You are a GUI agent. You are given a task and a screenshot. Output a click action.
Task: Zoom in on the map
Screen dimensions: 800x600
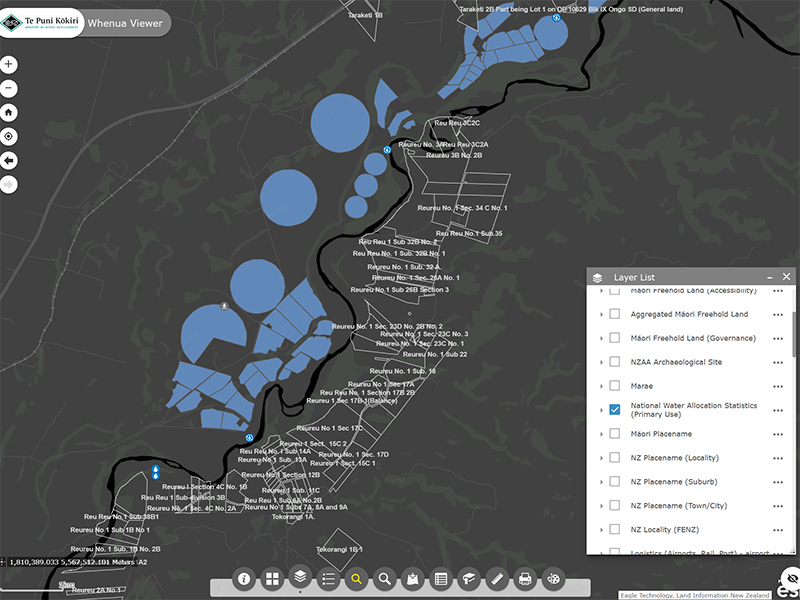(9, 64)
